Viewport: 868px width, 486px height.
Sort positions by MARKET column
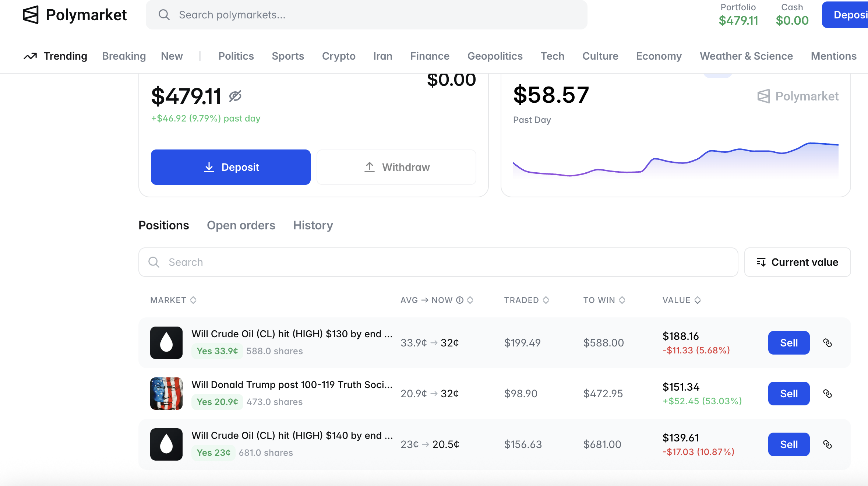[173, 300]
